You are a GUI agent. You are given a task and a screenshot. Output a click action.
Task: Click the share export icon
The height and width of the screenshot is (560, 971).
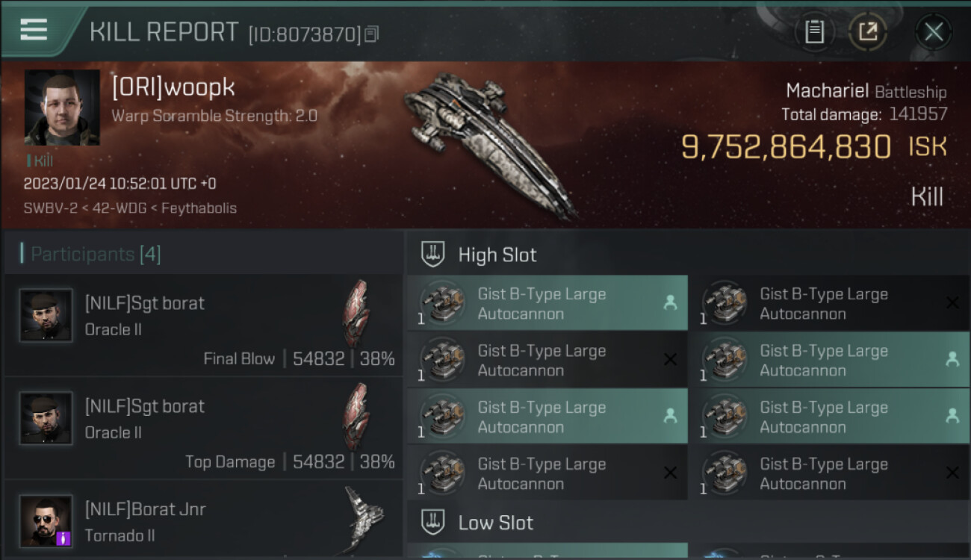click(867, 31)
